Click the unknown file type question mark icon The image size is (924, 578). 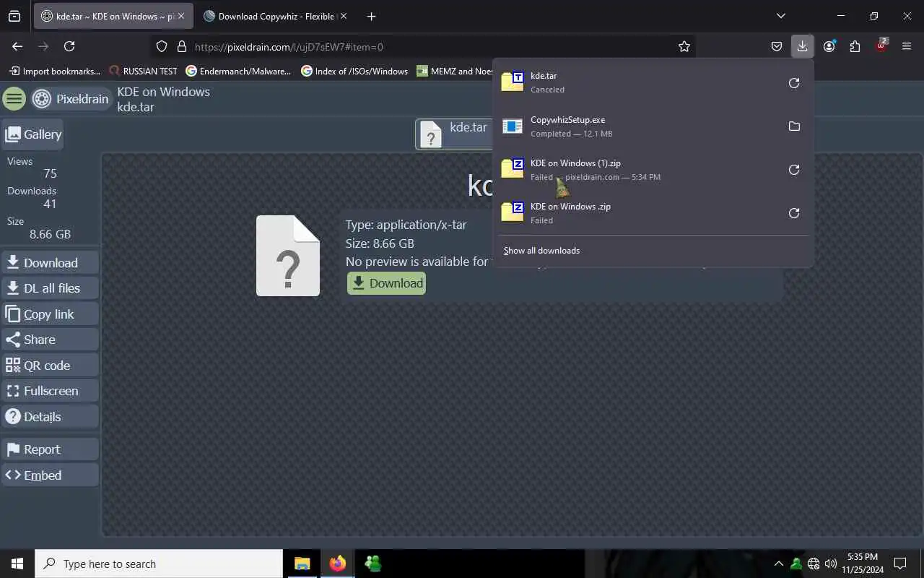click(x=288, y=256)
